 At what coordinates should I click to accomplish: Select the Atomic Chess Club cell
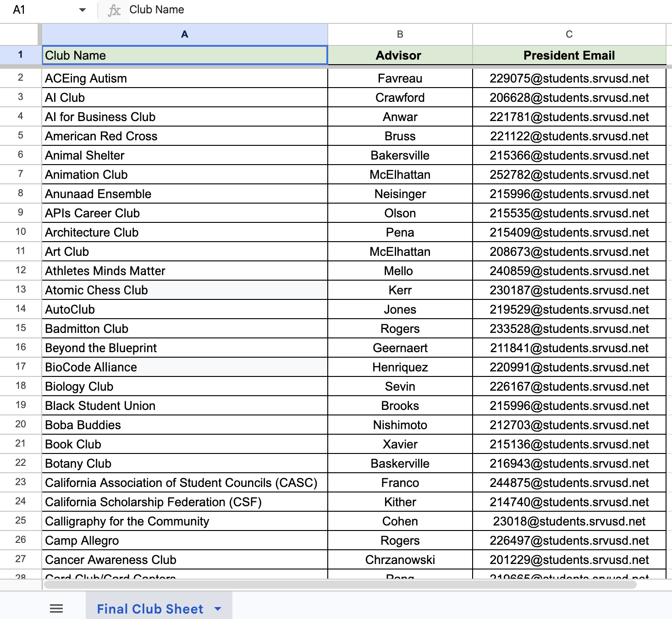(x=185, y=290)
